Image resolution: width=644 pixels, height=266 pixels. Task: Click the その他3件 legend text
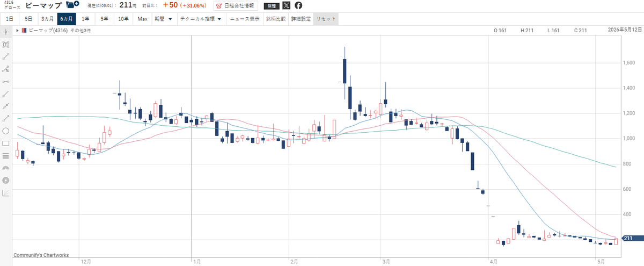pyautogui.click(x=81, y=31)
